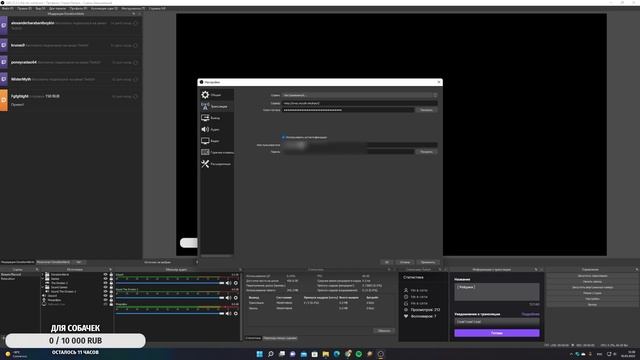Expand the first source group in Sources
Viewport: 640px width, 360px height.
pyautogui.click(x=43, y=274)
